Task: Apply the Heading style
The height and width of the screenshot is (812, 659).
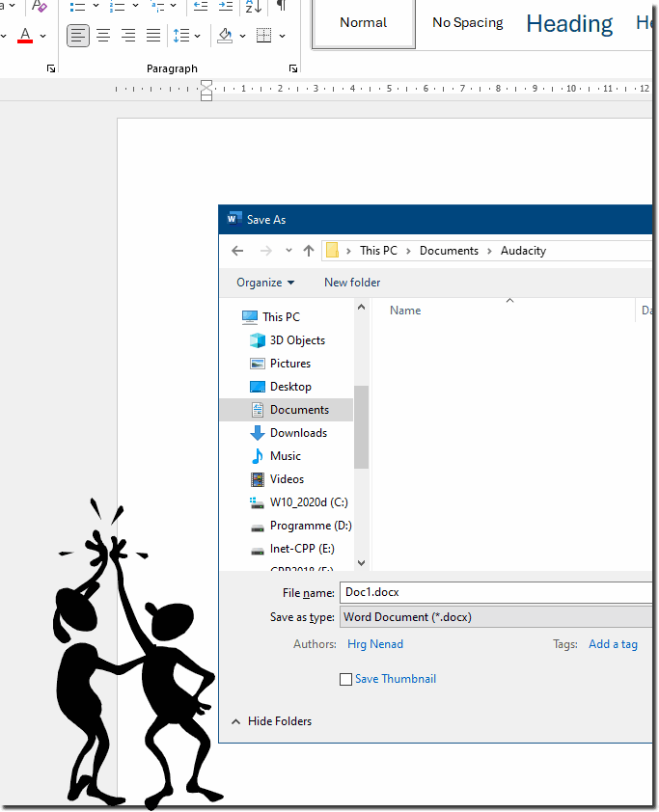Action: click(569, 24)
